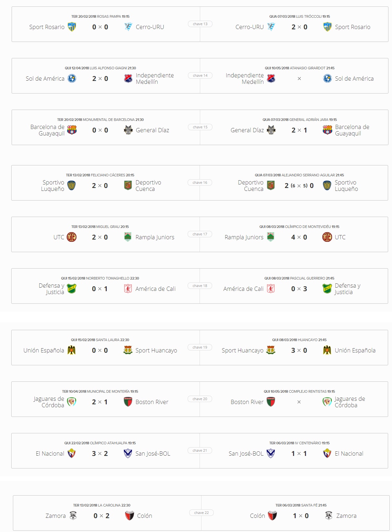Click UTC red crest in first-leg match

pos(71,237)
